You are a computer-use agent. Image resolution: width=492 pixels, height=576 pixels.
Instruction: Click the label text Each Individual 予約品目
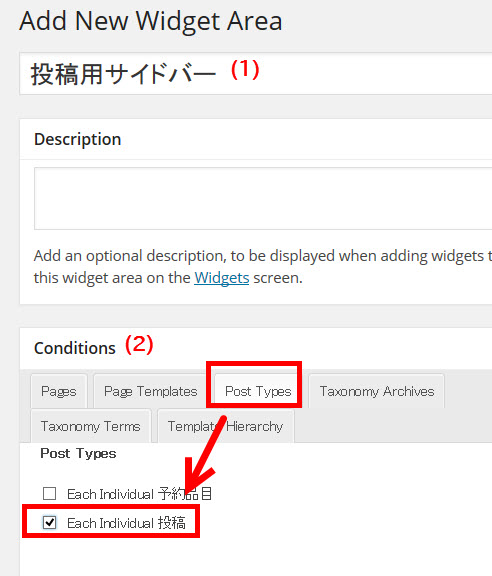point(140,494)
